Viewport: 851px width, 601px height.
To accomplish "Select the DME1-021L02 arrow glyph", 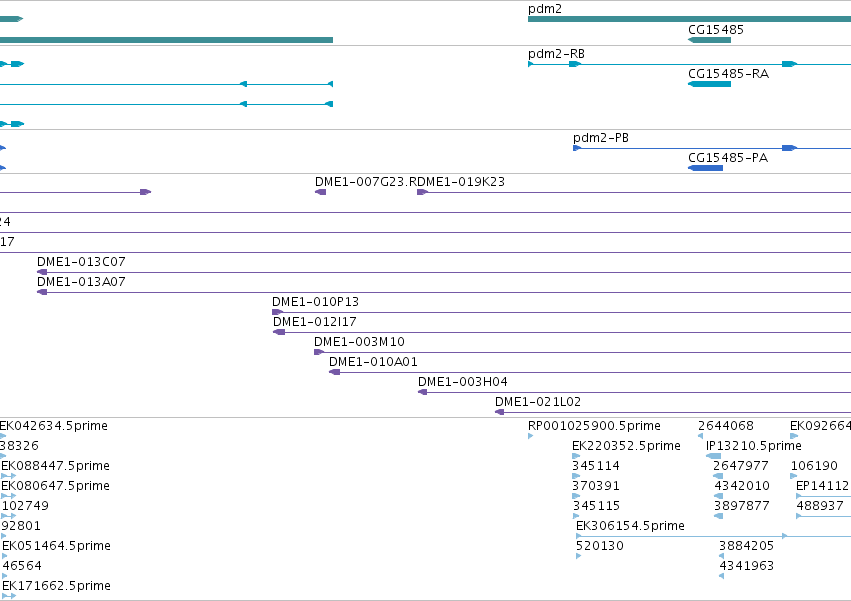I will tap(499, 412).
